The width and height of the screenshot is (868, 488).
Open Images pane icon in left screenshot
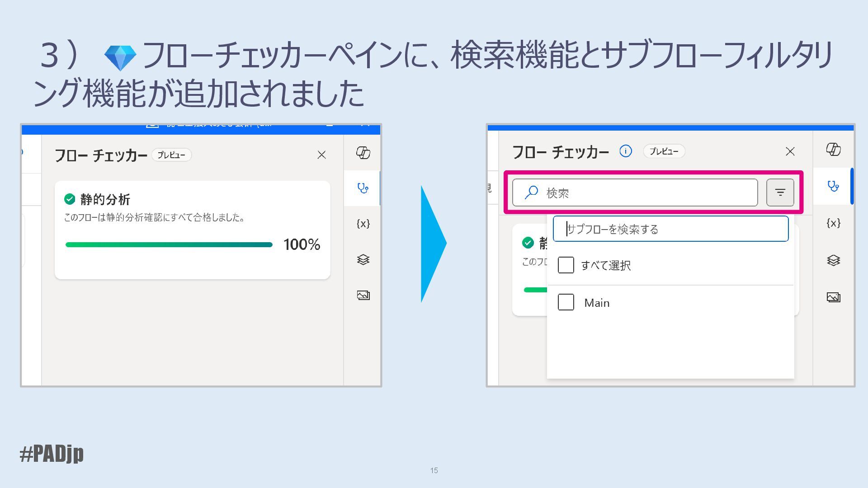point(363,295)
